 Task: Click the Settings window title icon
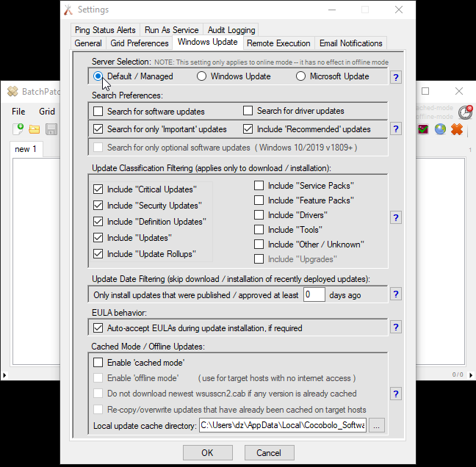tap(68, 10)
